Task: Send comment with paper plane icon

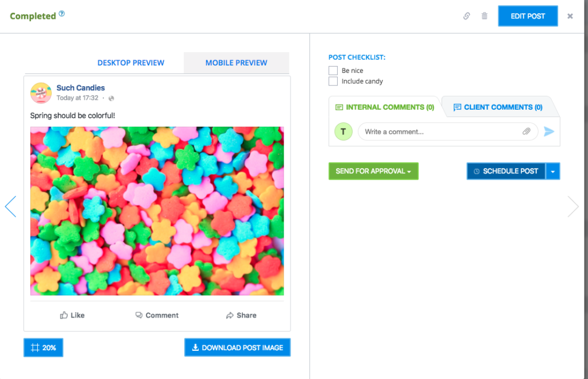Action: click(549, 132)
